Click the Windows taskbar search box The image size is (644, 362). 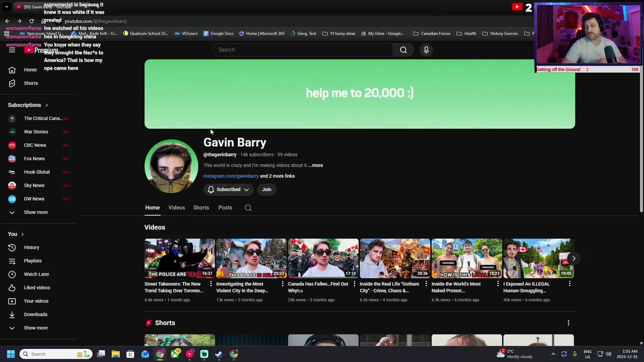[x=56, y=354]
